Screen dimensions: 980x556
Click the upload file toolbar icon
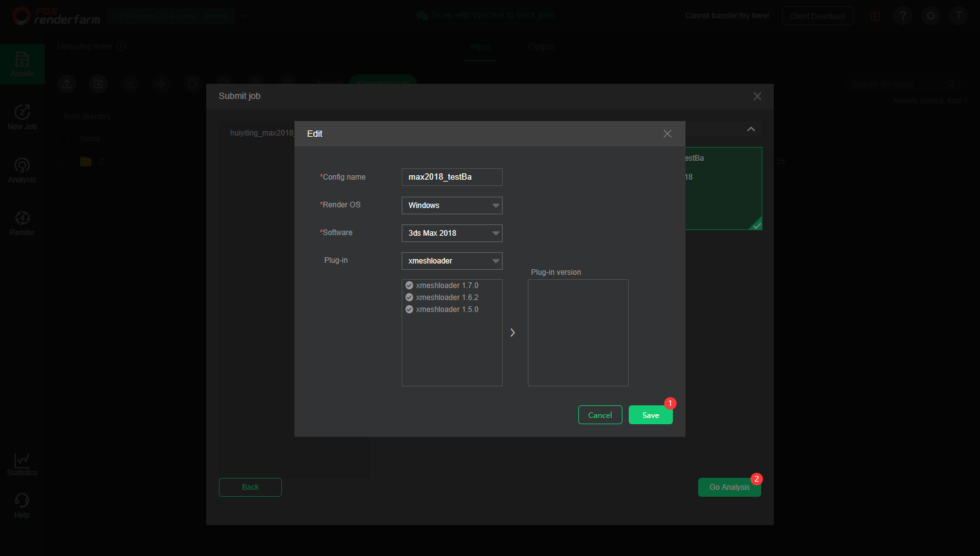(x=67, y=84)
